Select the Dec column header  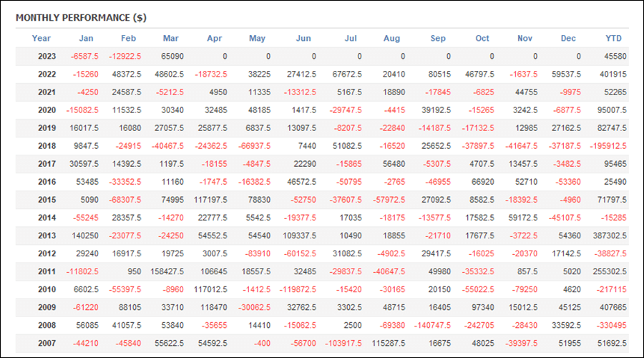(568, 38)
